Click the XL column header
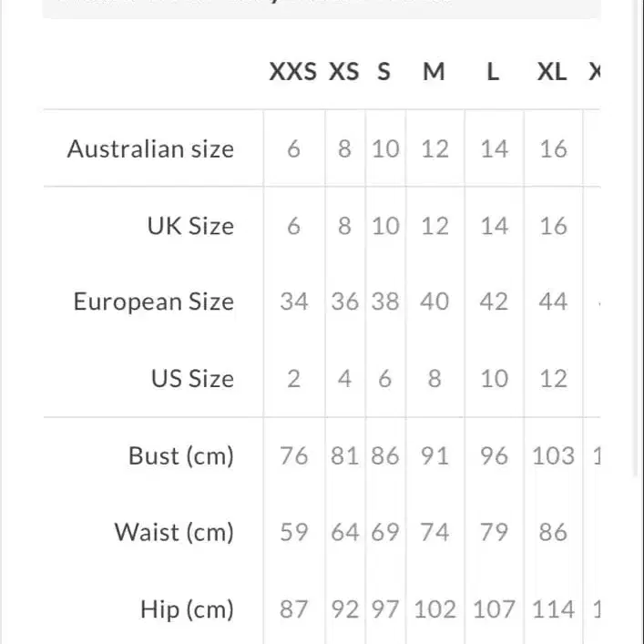Screen dimensions: 644x644 (552, 72)
